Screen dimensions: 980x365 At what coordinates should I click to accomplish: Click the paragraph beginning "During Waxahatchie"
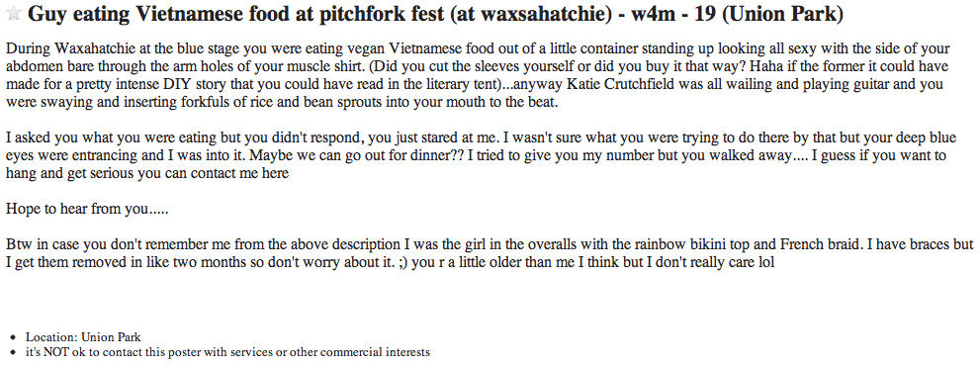coord(480,75)
